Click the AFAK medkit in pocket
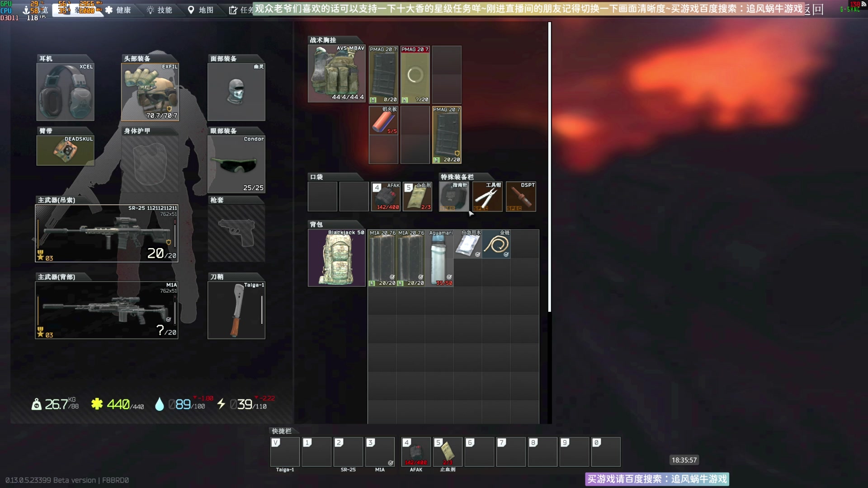Viewport: 868px width, 488px height. tap(386, 197)
